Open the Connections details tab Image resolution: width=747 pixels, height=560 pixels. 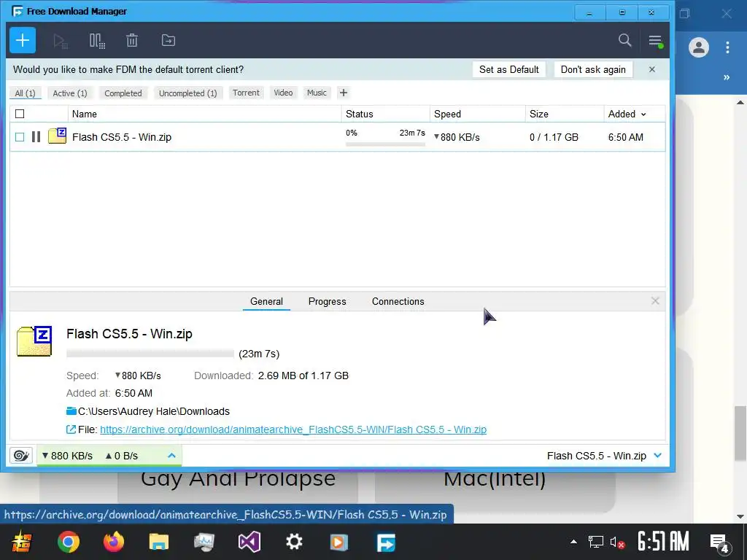(x=398, y=301)
